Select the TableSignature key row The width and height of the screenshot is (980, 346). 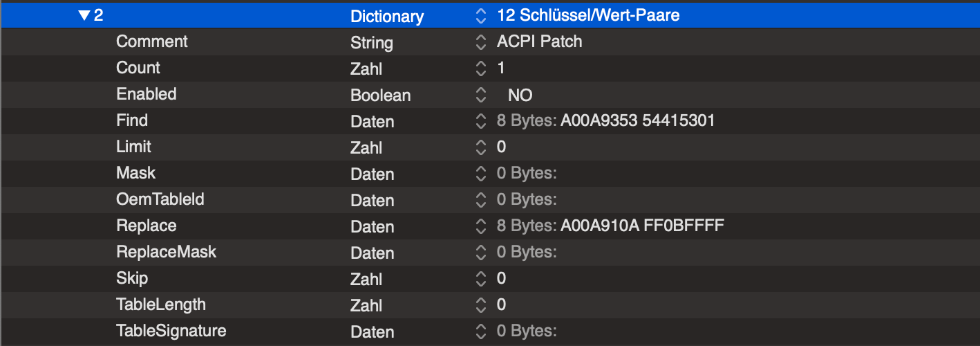click(x=171, y=331)
